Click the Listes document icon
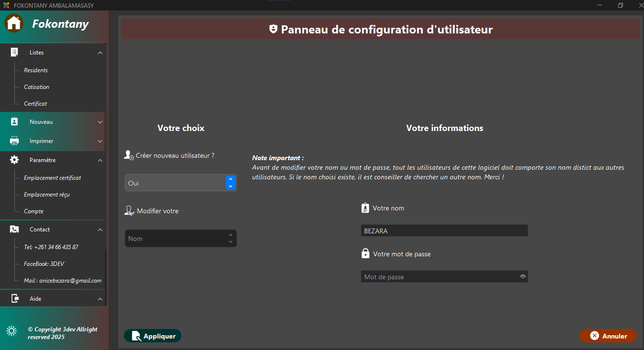 click(x=14, y=53)
